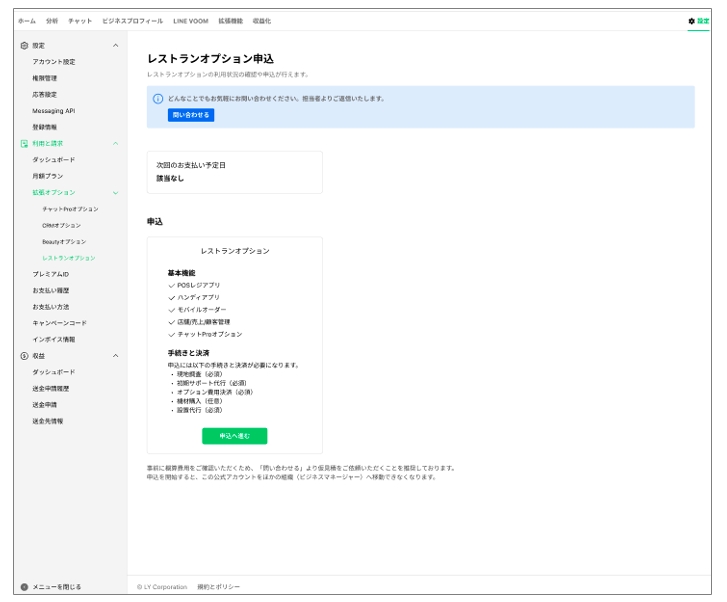Select 応答設定 in sidebar
Viewport: 727px width, 602px height.
pyautogui.click(x=45, y=95)
